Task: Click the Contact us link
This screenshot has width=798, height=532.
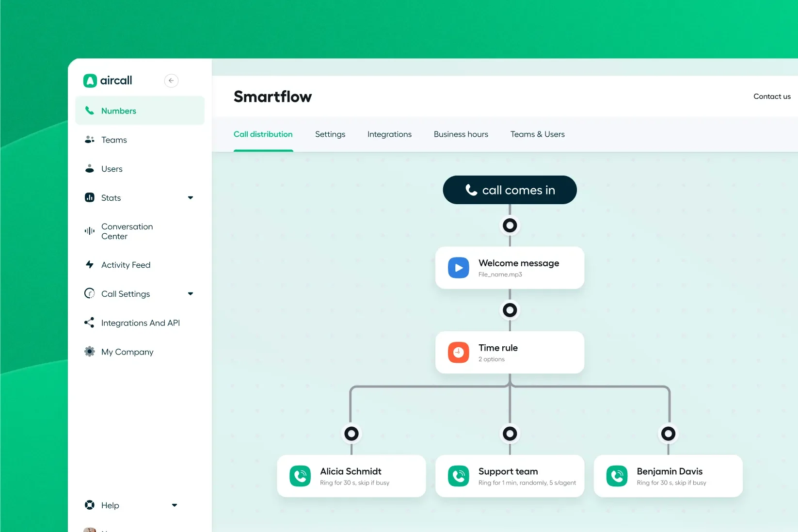Action: [x=772, y=97]
